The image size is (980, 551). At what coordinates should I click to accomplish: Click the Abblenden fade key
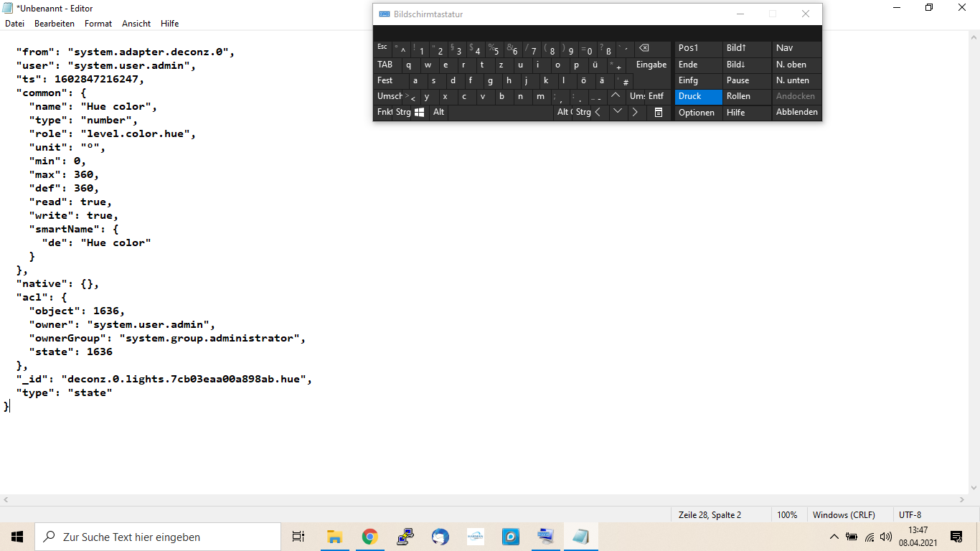(x=796, y=113)
